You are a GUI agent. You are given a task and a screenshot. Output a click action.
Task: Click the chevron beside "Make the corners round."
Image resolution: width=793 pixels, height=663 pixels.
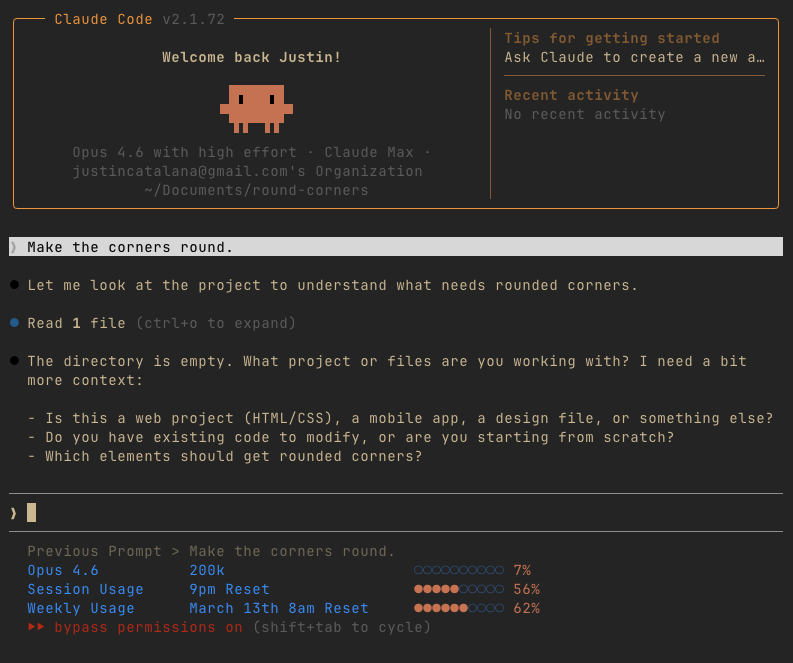(x=14, y=247)
